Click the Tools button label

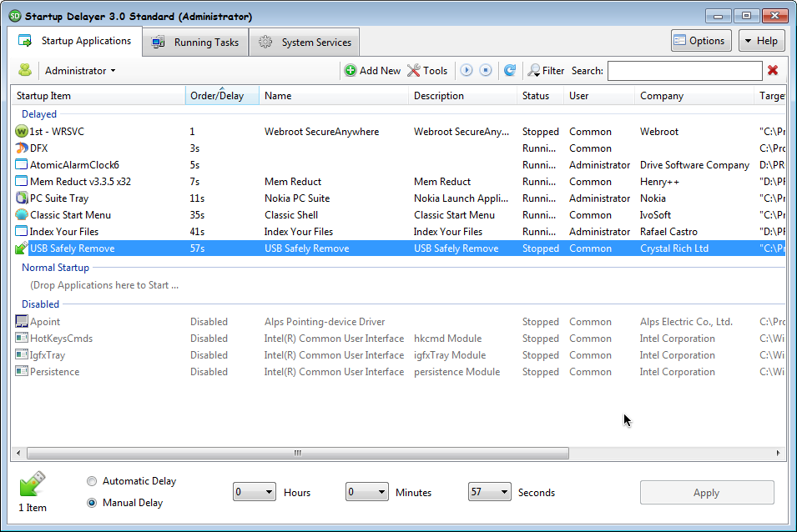coord(435,71)
